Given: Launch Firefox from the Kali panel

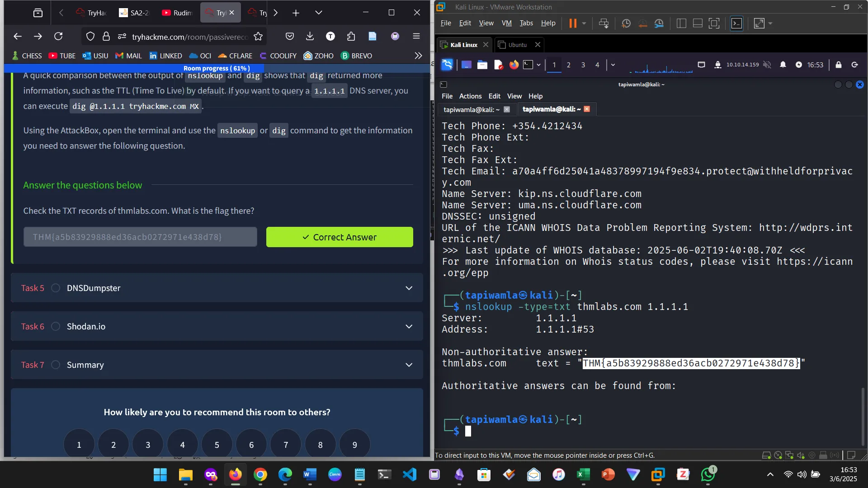Looking at the screenshot, I should 514,65.
